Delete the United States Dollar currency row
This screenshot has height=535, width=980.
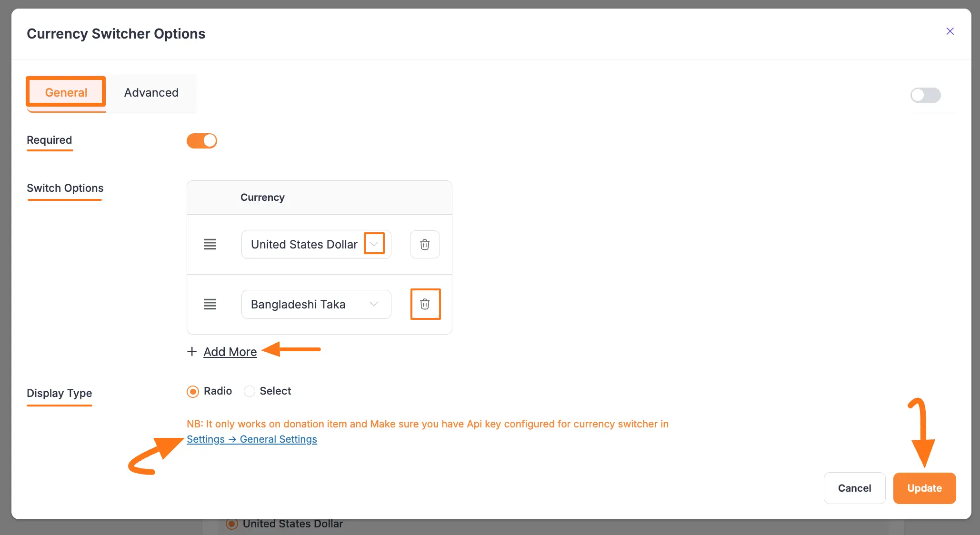[x=424, y=244]
